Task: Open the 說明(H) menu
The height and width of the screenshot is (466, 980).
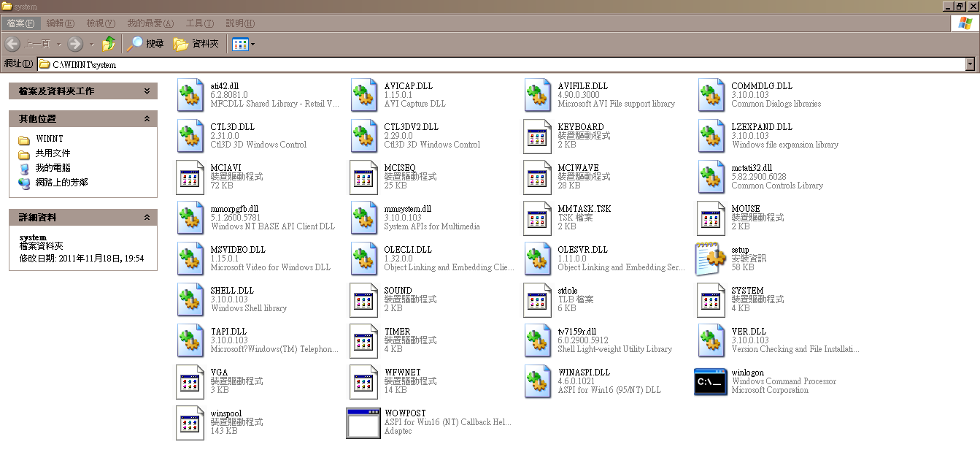Action: pos(240,23)
